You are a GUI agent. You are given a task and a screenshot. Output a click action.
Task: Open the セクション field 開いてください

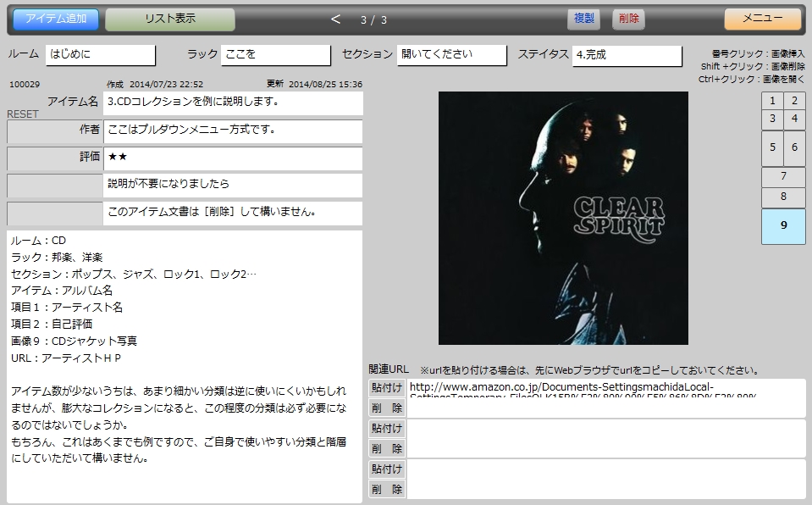pyautogui.click(x=451, y=54)
